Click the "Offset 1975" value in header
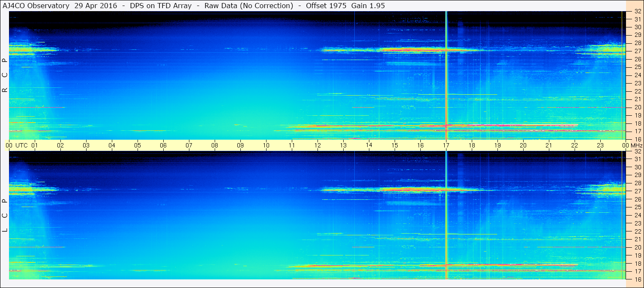The height and width of the screenshot is (288, 644). [326, 6]
